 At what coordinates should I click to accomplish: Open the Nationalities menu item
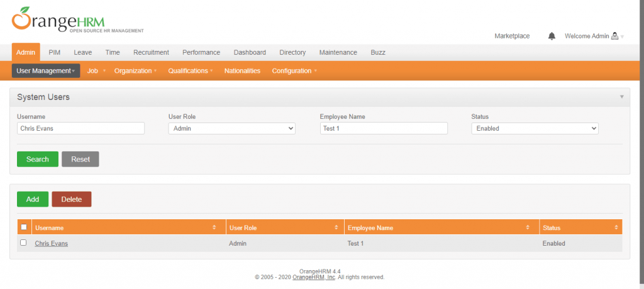pyautogui.click(x=242, y=70)
